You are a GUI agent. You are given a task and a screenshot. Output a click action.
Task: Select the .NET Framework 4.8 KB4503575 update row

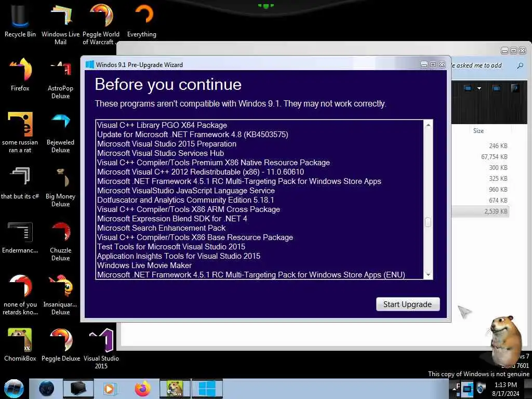point(193,135)
